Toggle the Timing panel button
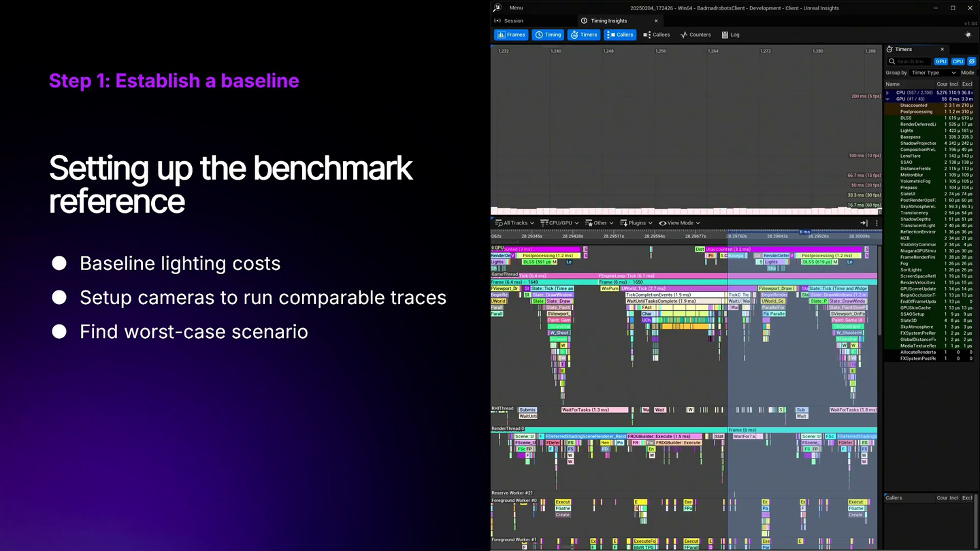The width and height of the screenshot is (980, 551). point(548,35)
